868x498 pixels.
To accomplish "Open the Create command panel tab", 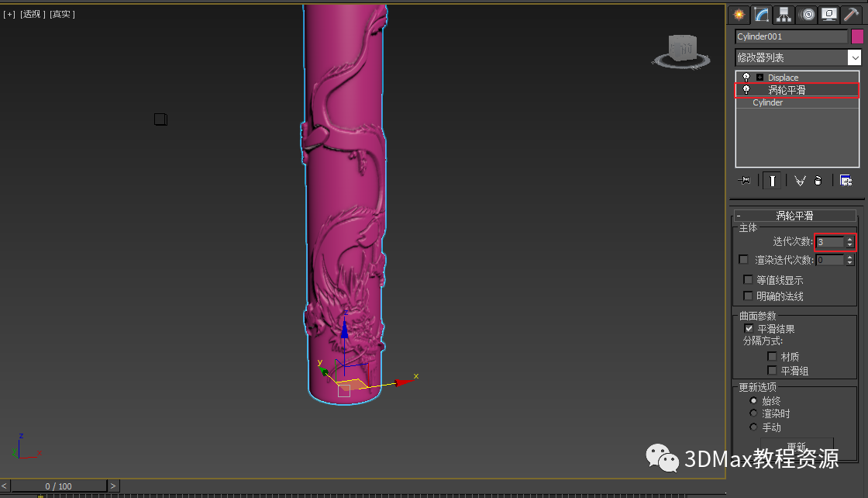I will (x=739, y=15).
